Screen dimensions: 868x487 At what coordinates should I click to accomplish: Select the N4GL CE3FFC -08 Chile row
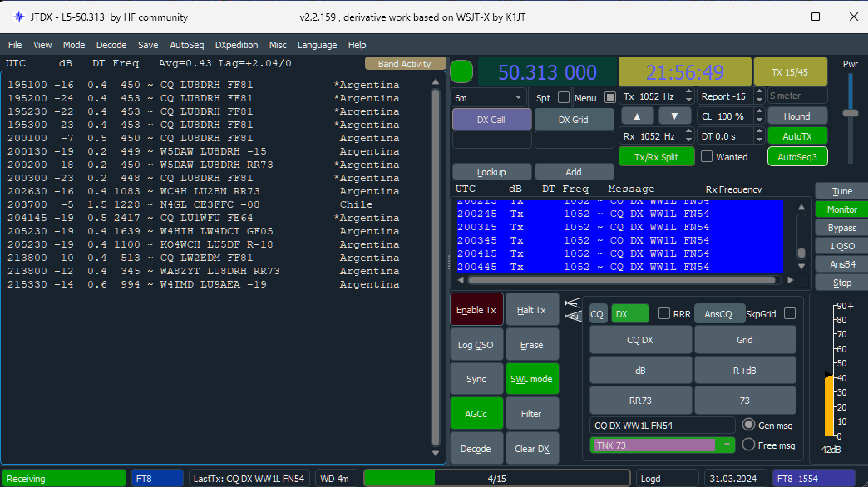click(x=203, y=204)
